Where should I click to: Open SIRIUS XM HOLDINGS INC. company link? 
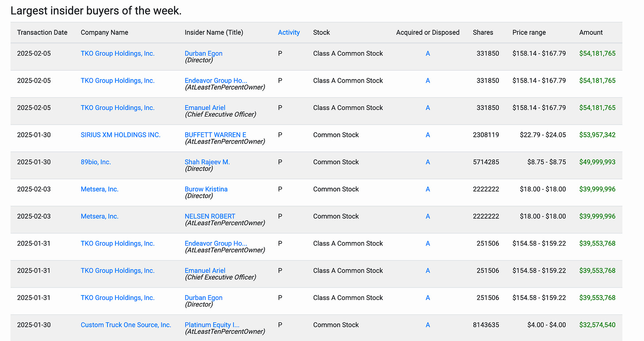[x=120, y=135]
